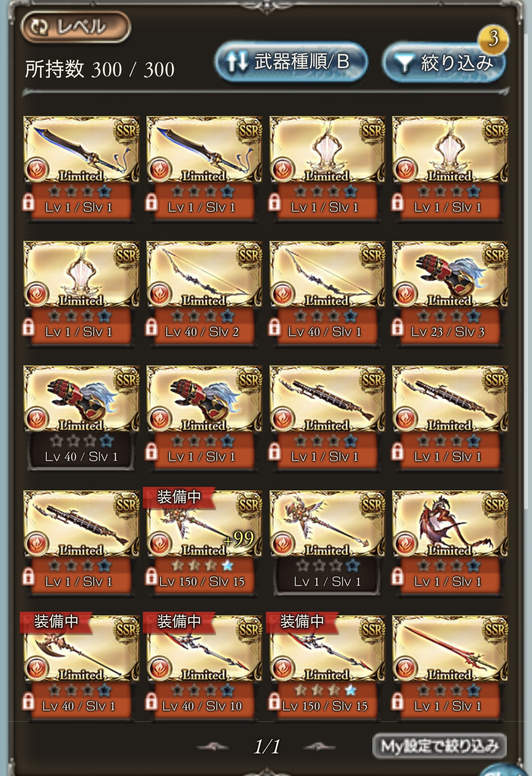Select the first harp weapon in the top row
The image size is (532, 776).
click(327, 168)
